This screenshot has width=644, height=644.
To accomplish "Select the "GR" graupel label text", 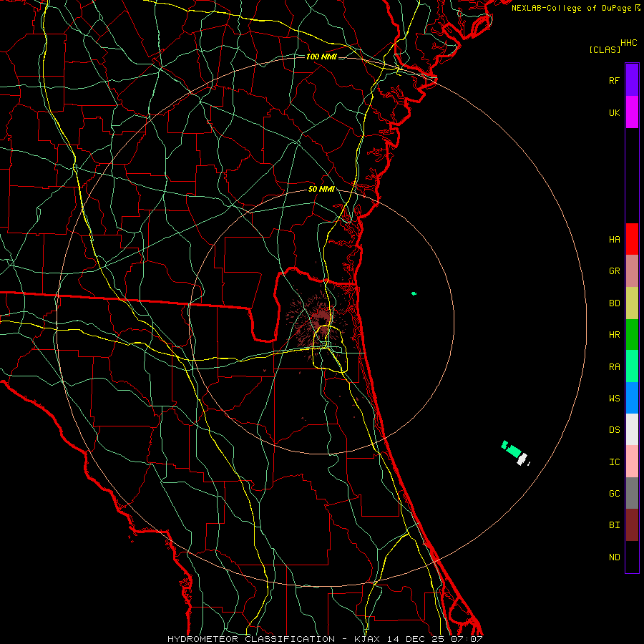I will [614, 271].
